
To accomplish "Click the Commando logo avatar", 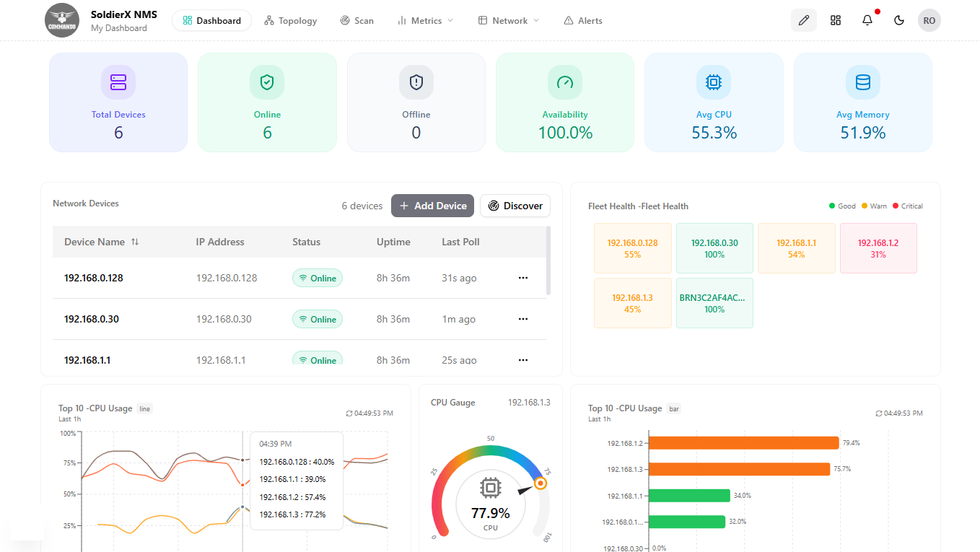I will [x=62, y=20].
